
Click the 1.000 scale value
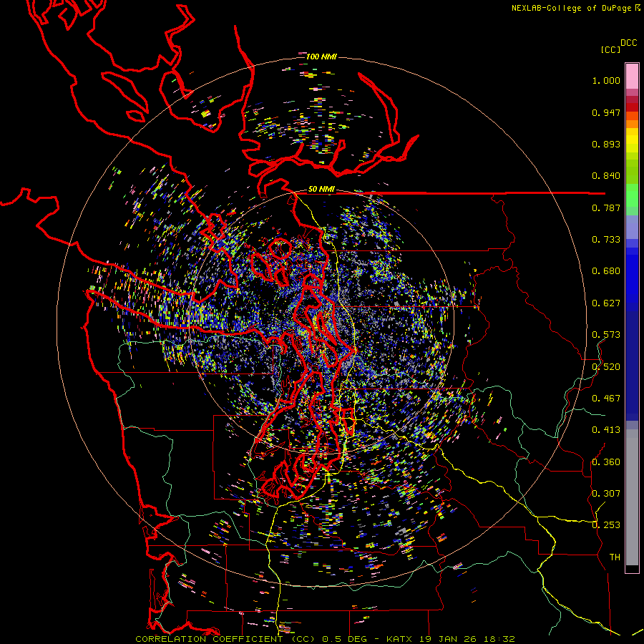point(606,80)
